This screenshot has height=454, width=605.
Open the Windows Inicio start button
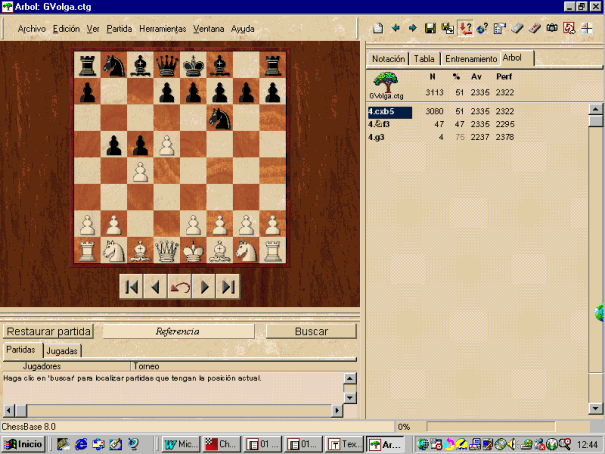[x=25, y=444]
